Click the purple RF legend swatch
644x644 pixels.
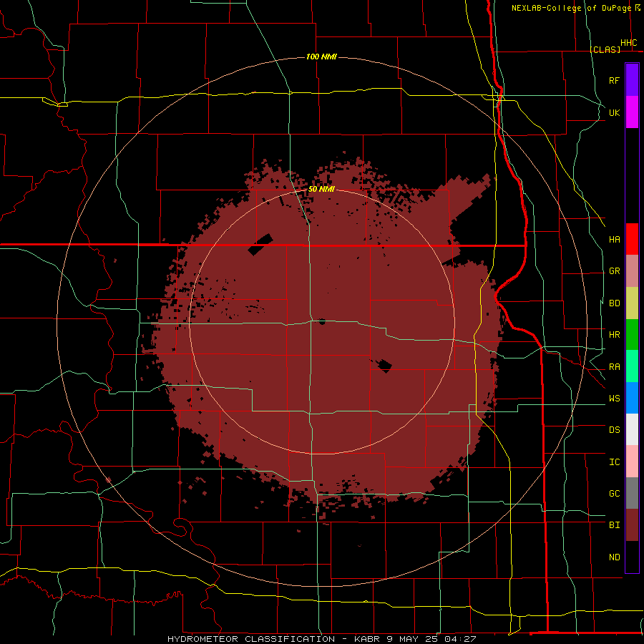(632, 80)
